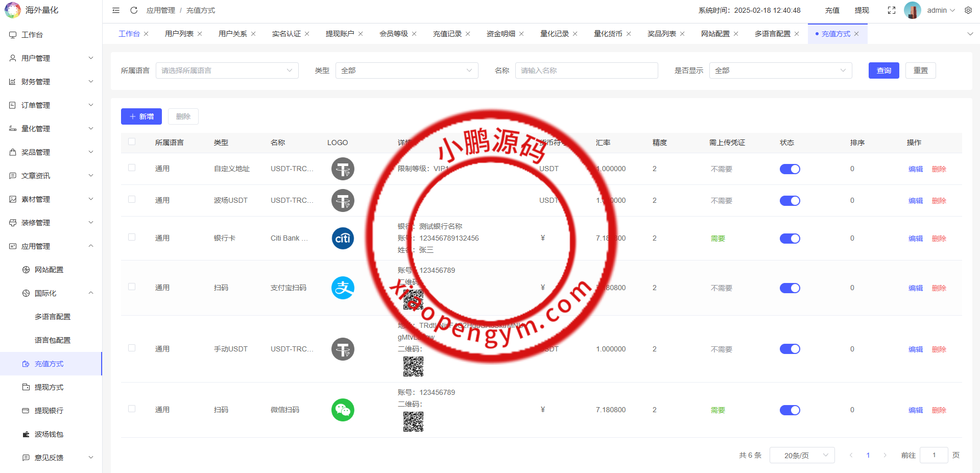This screenshot has height=473, width=980.
Task: Toggle the sidebar collapse hamburger icon
Action: [115, 10]
